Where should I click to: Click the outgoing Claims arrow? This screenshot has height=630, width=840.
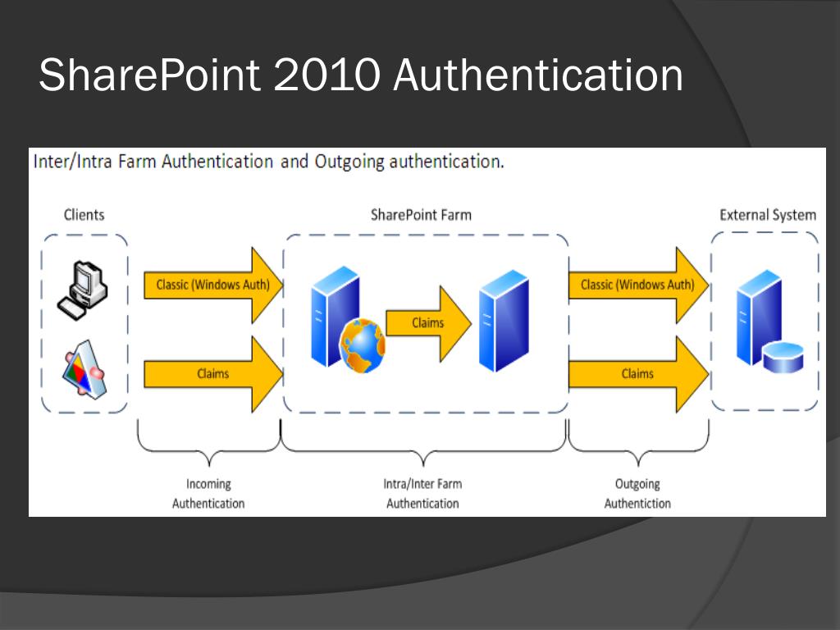pyautogui.click(x=638, y=374)
